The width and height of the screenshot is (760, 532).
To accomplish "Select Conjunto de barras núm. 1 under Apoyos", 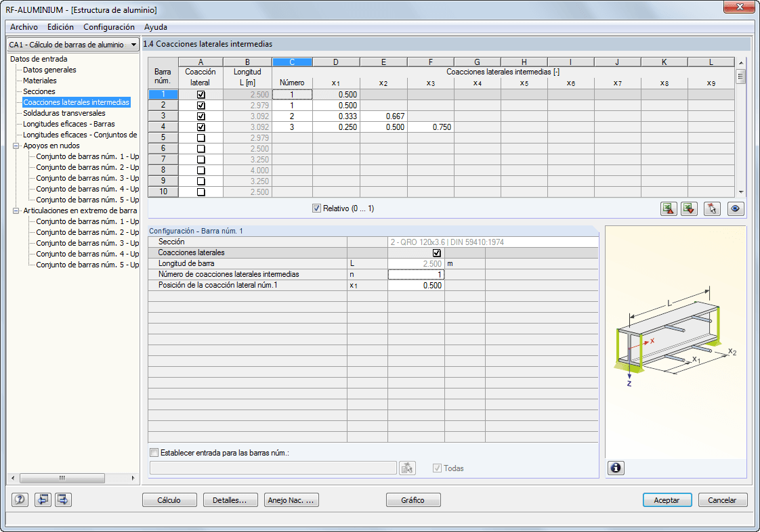I will [x=88, y=156].
